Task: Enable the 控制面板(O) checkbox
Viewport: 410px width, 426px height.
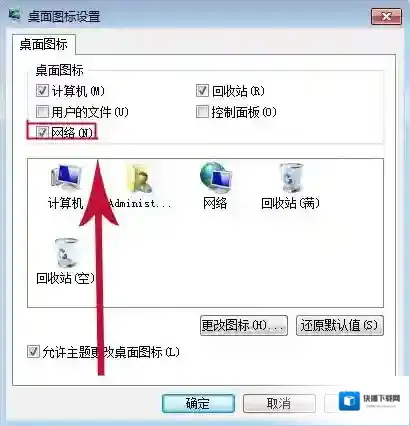Action: tap(202, 112)
